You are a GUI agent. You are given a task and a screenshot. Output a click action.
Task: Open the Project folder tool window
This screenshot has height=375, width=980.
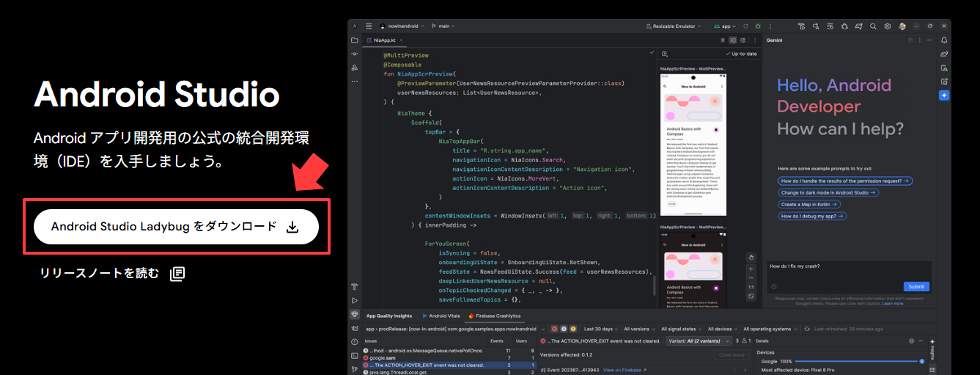point(355,40)
